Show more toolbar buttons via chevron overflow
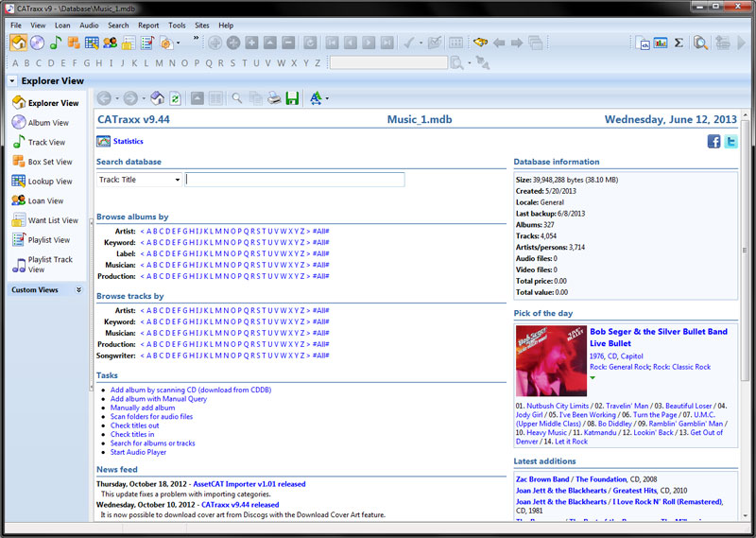 196,37
